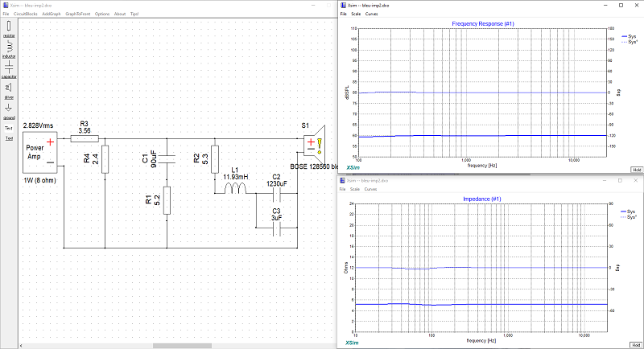Select the inductor component tool
644x349 pixels.
[9, 49]
